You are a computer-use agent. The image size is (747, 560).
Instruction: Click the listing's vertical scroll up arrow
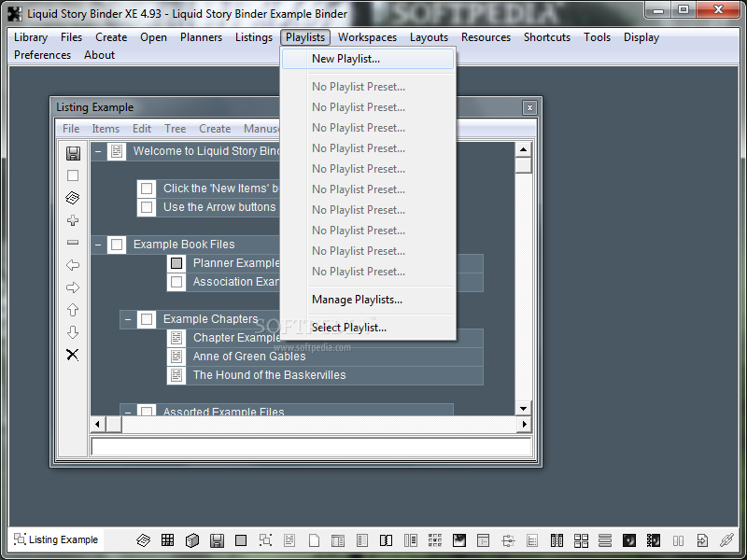pos(524,149)
